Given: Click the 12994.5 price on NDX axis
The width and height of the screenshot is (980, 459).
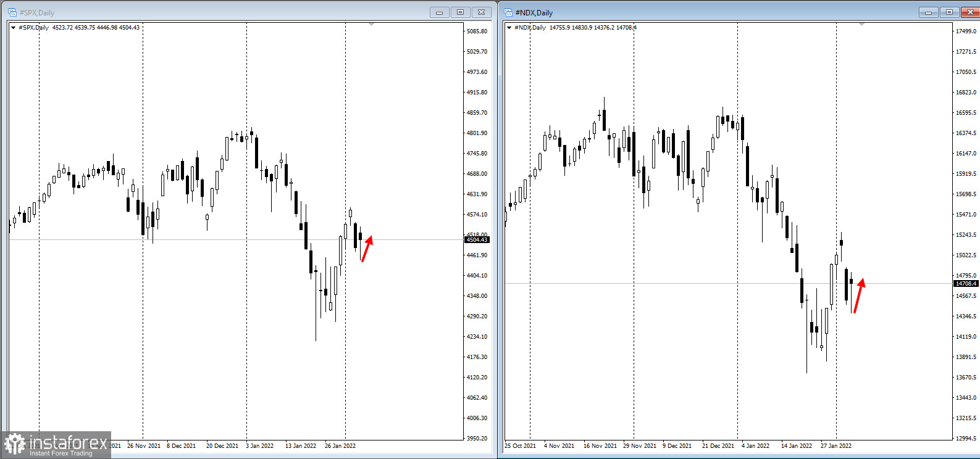Looking at the screenshot, I should pos(966,439).
